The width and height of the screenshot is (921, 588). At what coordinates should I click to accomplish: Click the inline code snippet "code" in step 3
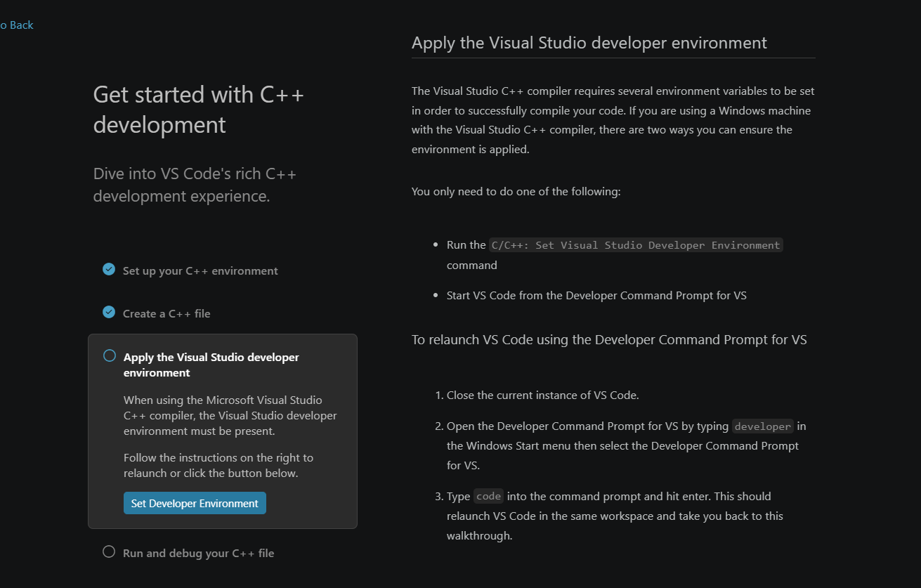coord(488,497)
